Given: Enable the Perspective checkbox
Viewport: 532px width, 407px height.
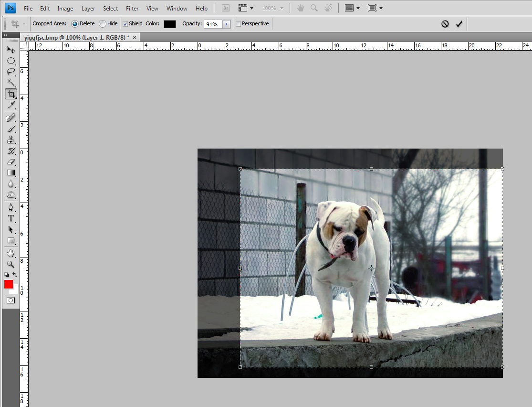Looking at the screenshot, I should [x=239, y=24].
